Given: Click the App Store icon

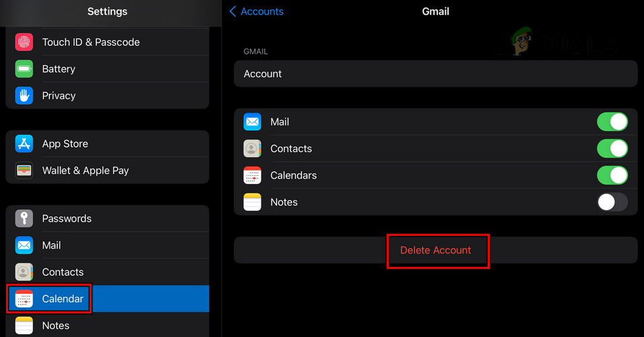Looking at the screenshot, I should (24, 144).
